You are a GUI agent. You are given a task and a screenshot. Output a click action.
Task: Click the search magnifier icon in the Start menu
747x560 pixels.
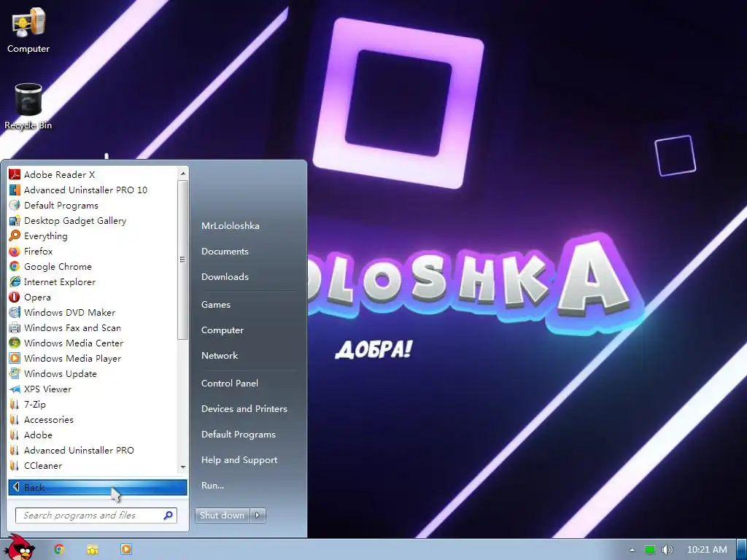point(168,516)
